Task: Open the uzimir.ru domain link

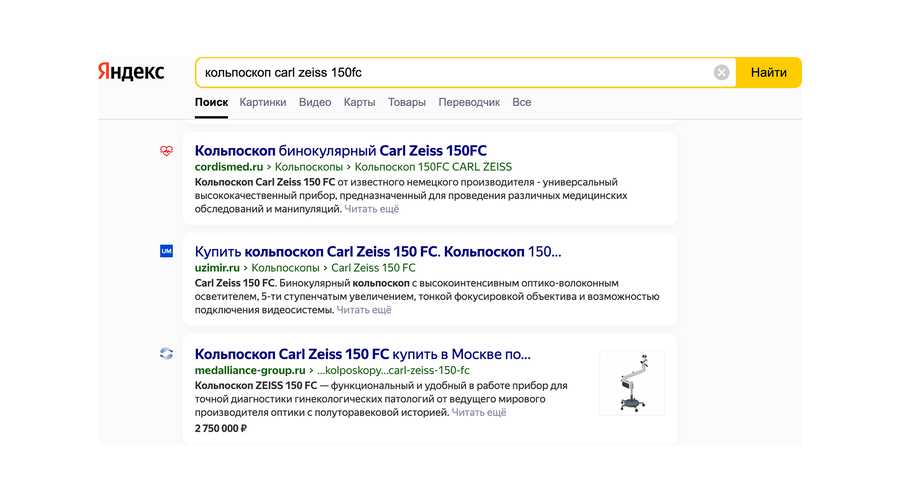Action: click(217, 268)
